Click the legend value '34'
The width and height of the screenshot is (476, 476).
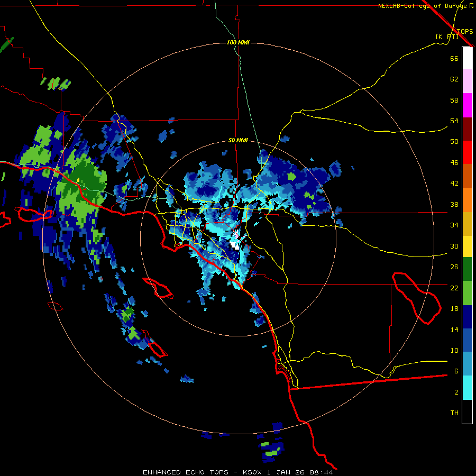point(454,225)
